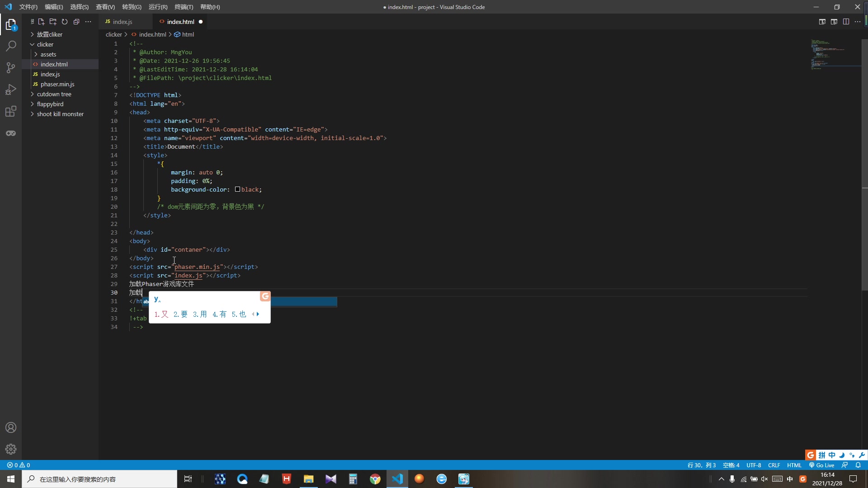Open File Explorer from the taskbar
The width and height of the screenshot is (868, 488).
[x=309, y=479]
